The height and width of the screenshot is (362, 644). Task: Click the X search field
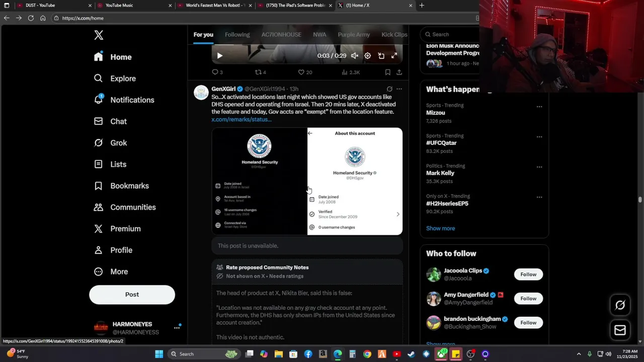(x=450, y=34)
